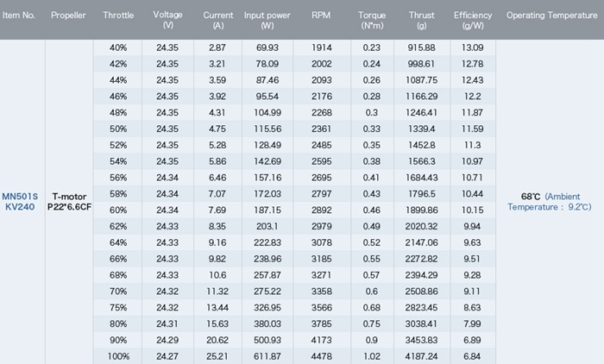Select the 40% throttle row cell
Screen dimensions: 604x364
pyautogui.click(x=118, y=47)
